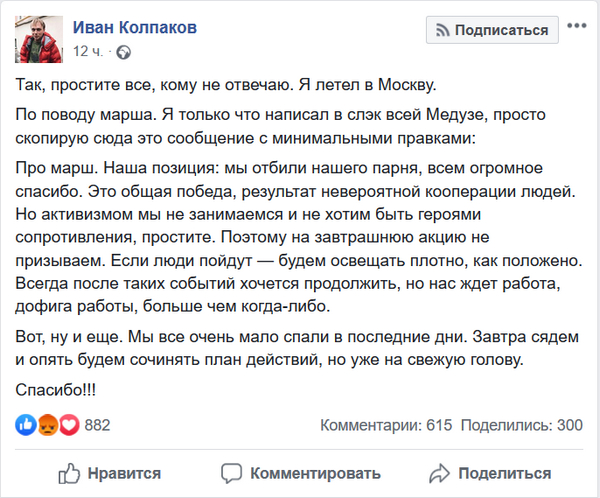View who shared via Поделились: 300

(x=522, y=426)
